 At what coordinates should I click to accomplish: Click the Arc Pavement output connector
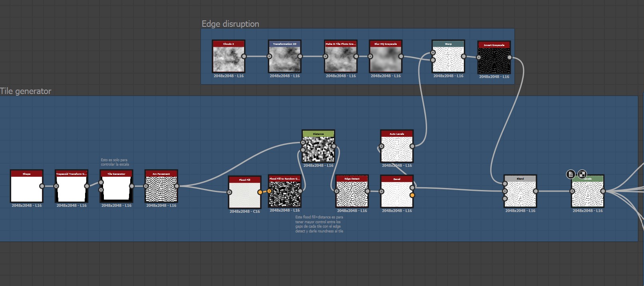click(177, 186)
